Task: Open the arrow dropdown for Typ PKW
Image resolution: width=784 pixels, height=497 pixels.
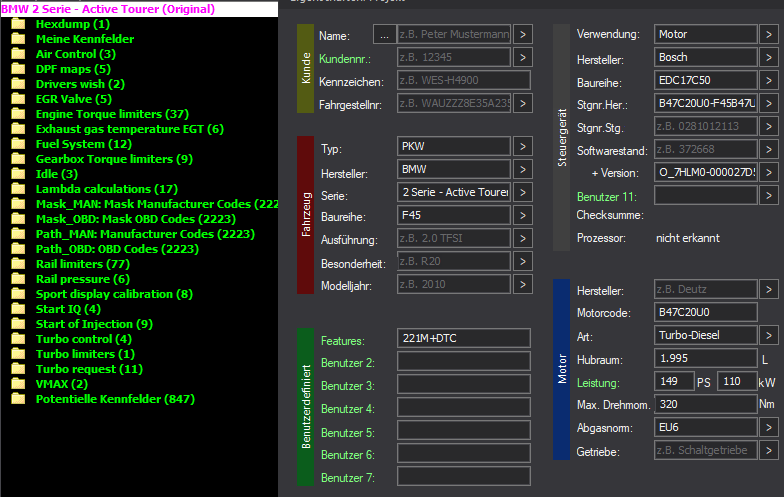Action: (x=522, y=146)
